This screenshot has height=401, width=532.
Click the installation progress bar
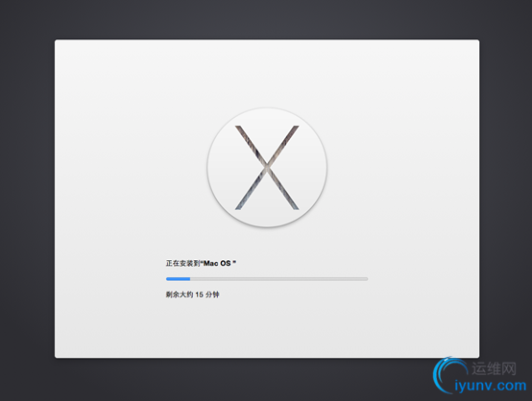point(267,279)
